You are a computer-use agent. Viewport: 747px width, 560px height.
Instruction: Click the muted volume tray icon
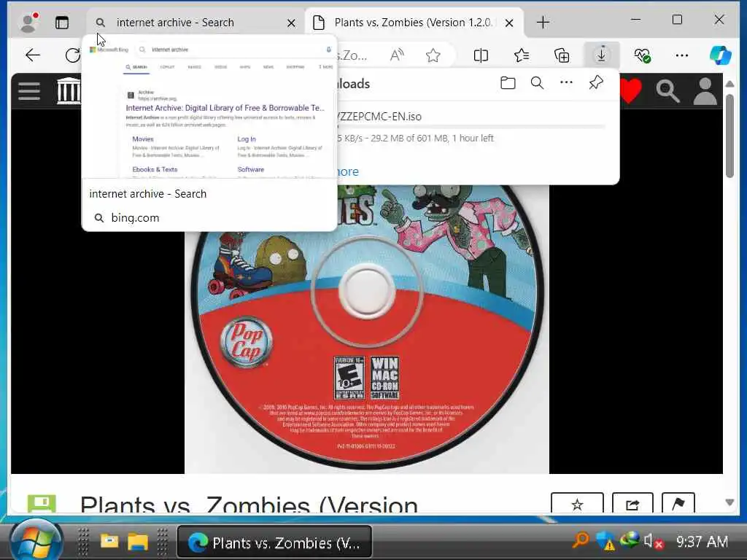[653, 542]
